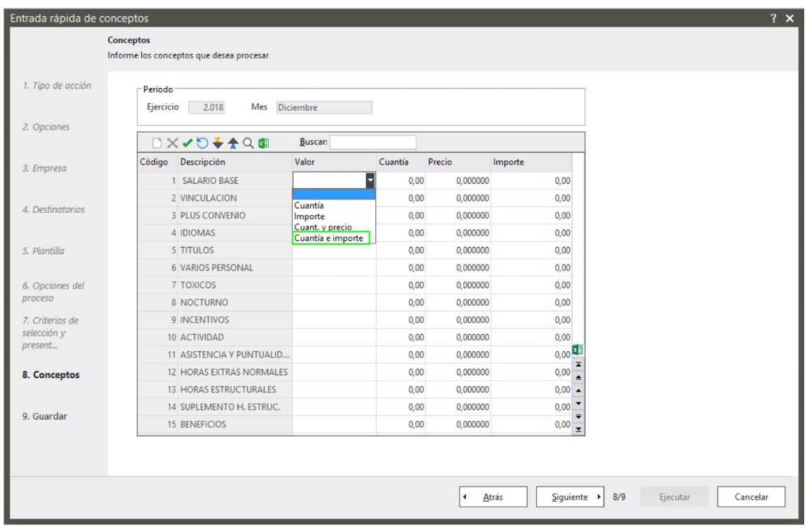The width and height of the screenshot is (812, 530).
Task: Choose 'Cuantía e importe' option
Action: point(331,238)
